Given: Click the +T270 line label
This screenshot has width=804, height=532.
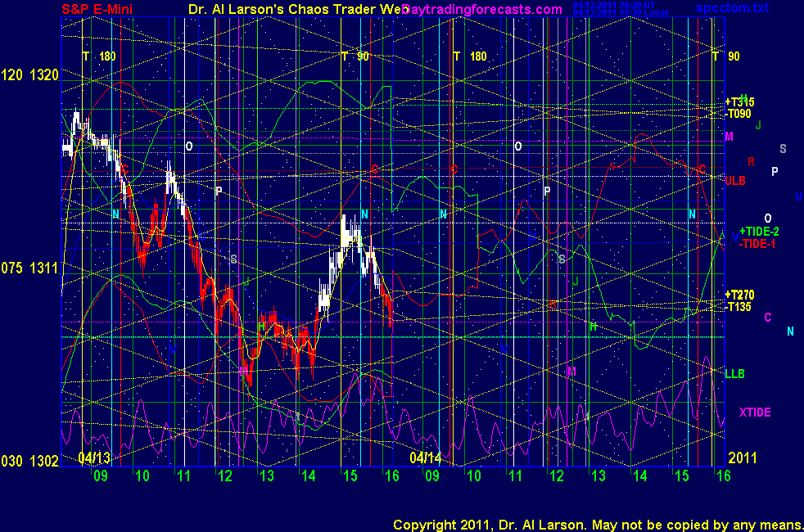Looking at the screenshot, I should coord(739,295).
